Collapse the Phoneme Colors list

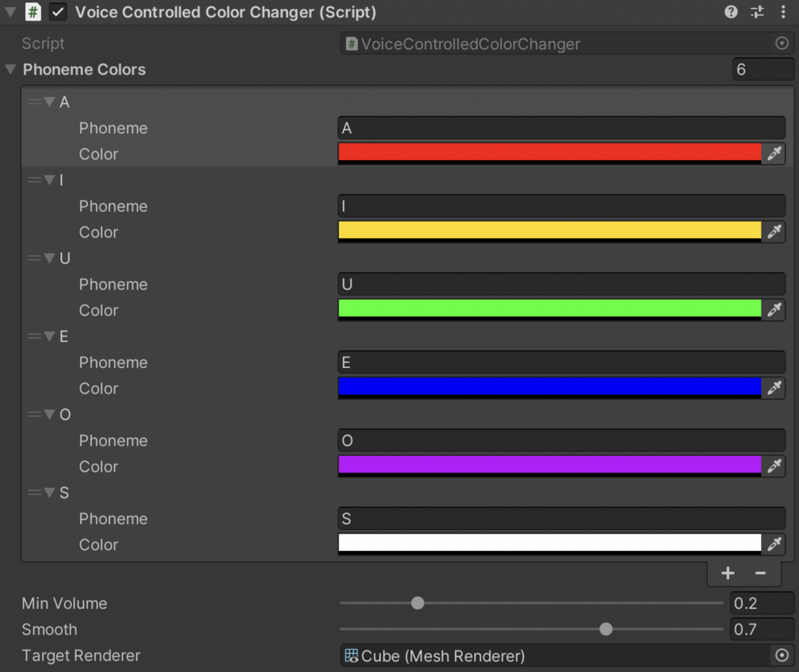coord(10,69)
